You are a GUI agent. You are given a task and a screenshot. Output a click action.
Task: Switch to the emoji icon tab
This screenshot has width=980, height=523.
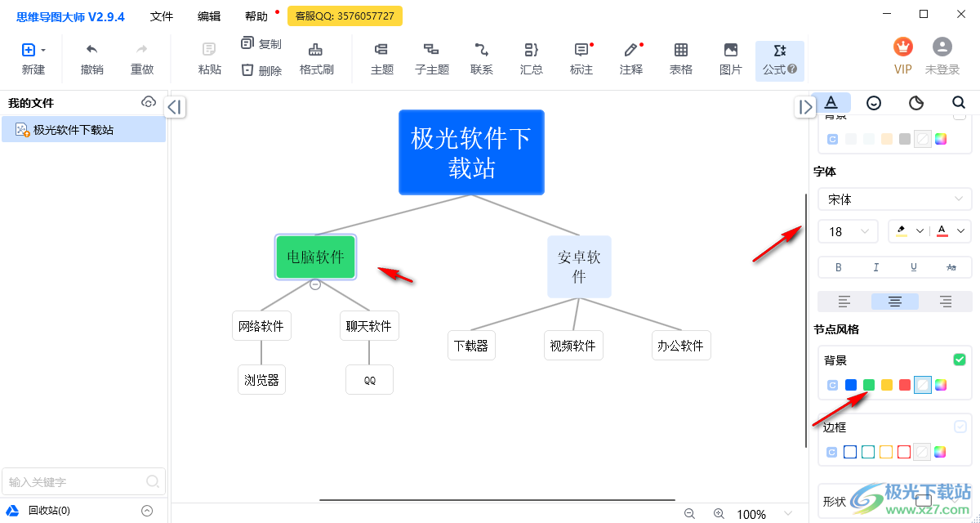pos(874,102)
